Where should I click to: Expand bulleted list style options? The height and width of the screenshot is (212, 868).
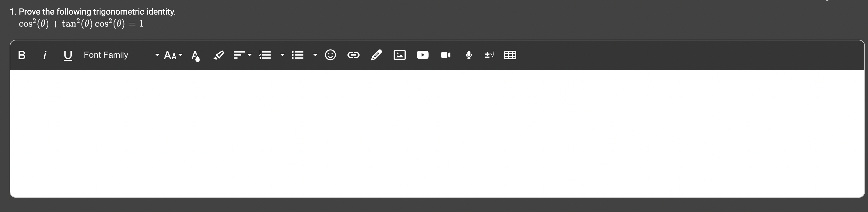point(315,55)
